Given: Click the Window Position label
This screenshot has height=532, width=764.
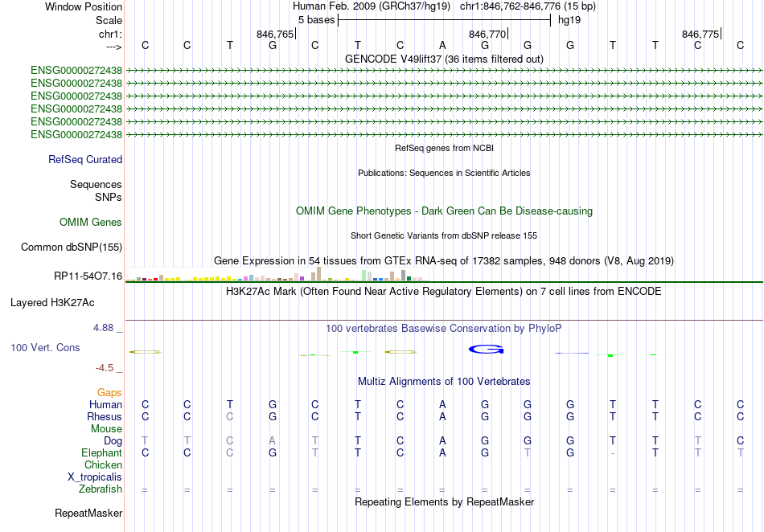Looking at the screenshot, I should click(84, 6).
